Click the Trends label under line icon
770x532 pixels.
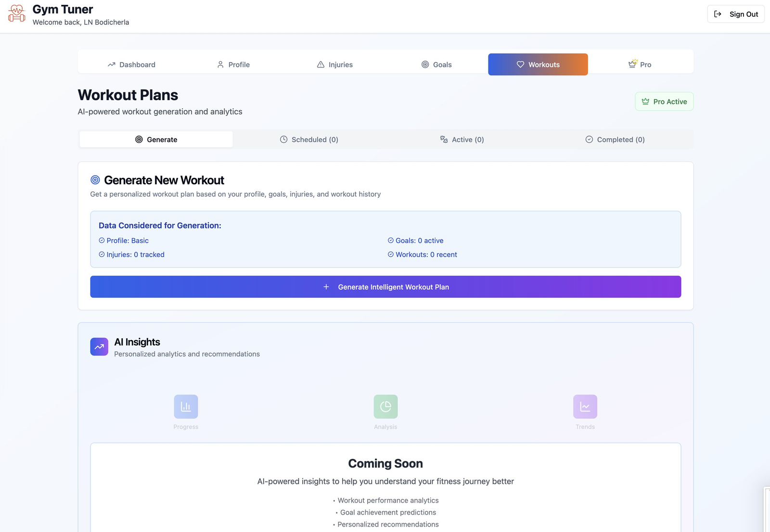click(x=585, y=427)
